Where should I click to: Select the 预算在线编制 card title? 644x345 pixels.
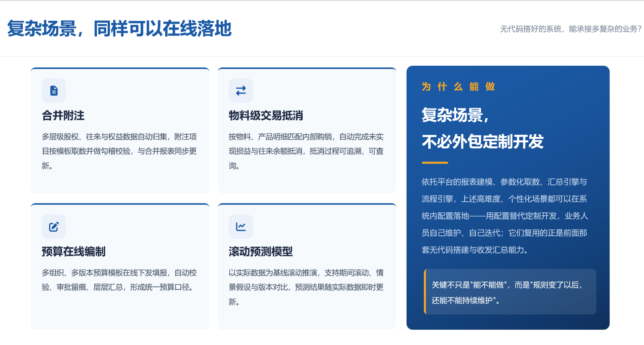pos(73,252)
